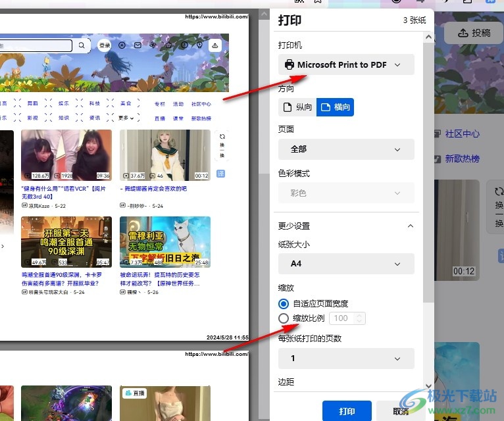504x421 pixels.
Task: Click uploader name 凉风Kaze under first video
Action: pos(39,206)
